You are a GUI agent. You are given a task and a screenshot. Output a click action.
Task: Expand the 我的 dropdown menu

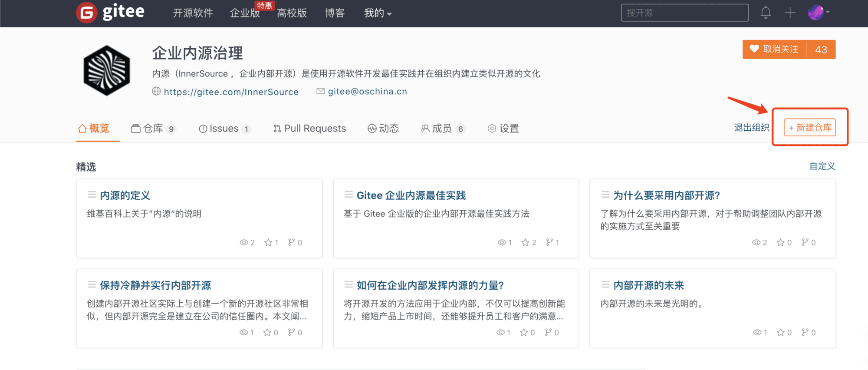point(378,13)
